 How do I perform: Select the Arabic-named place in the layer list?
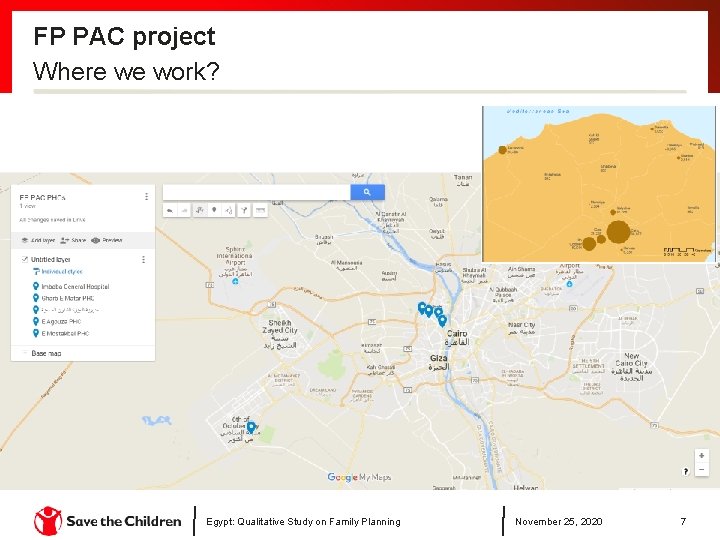[x=70, y=309]
